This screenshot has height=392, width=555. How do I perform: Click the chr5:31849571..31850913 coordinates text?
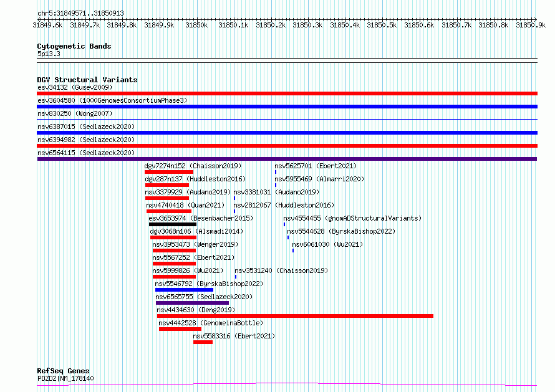(80, 13)
